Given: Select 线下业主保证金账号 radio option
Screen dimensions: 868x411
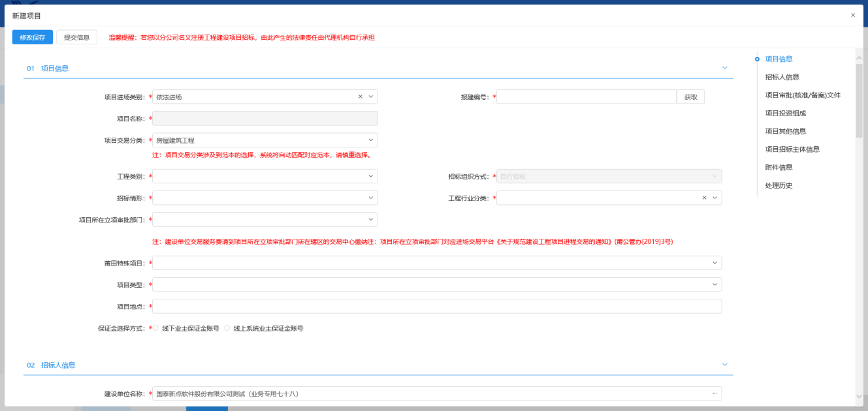Looking at the screenshot, I should [x=155, y=328].
